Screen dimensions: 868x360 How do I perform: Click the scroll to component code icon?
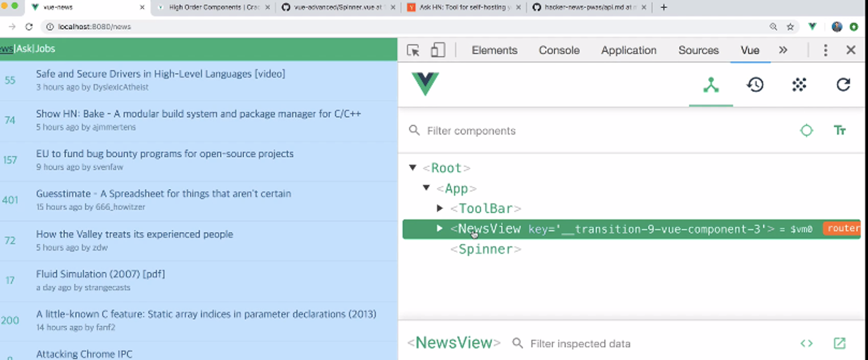[x=806, y=343]
